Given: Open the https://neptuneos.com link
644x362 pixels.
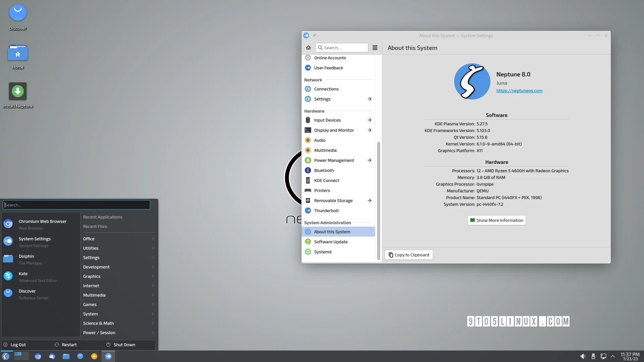Looking at the screenshot, I should [x=519, y=90].
